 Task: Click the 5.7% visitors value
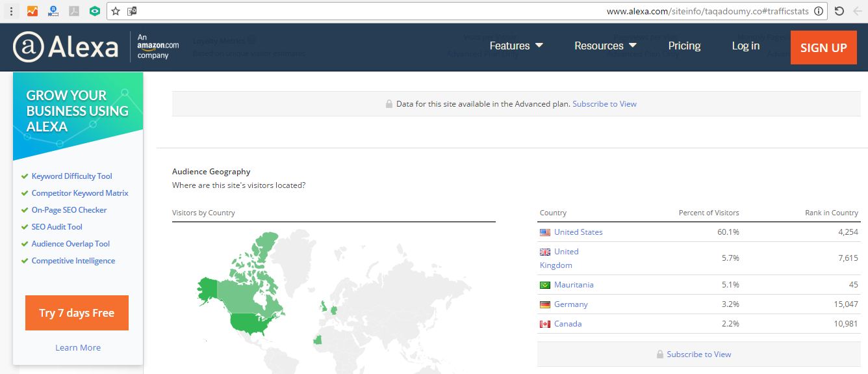[730, 258]
